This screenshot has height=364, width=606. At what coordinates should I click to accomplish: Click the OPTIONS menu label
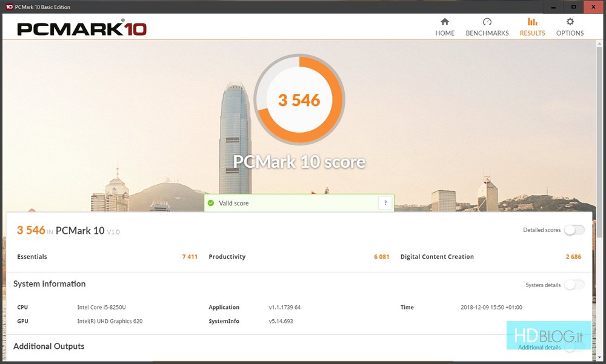point(570,33)
